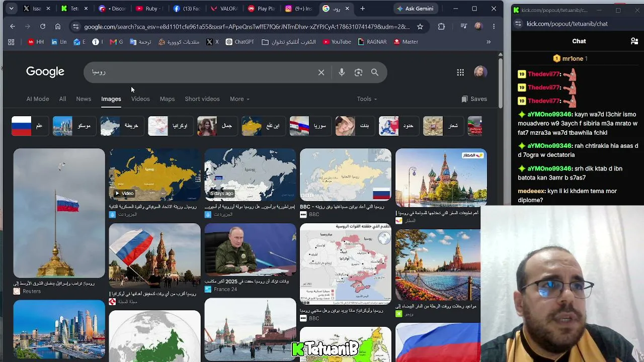Image resolution: width=644 pixels, height=362 pixels.
Task: Open the Google apps grid
Action: (460, 72)
